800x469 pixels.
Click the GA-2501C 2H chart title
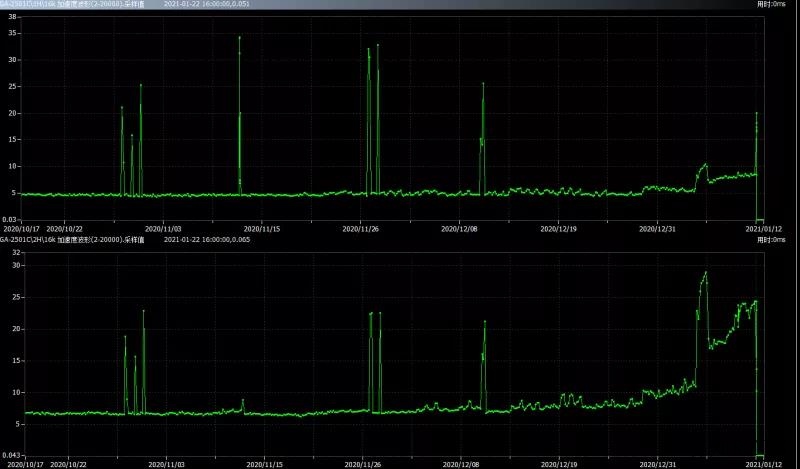(x=68, y=240)
